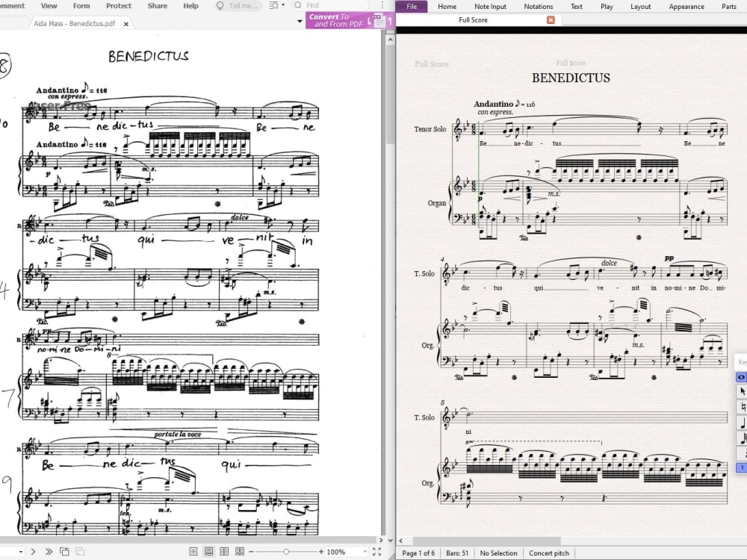Jump to last page in PDF reader
The width and height of the screenshot is (747, 560).
[49, 552]
